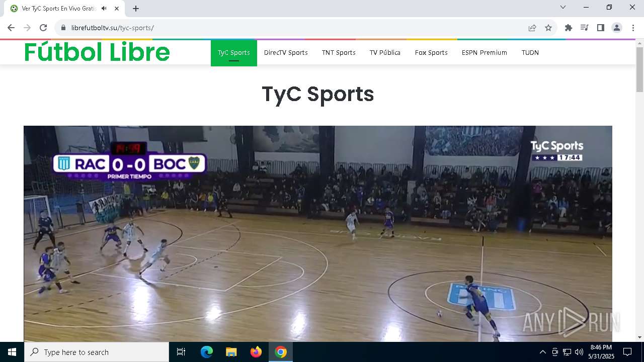Open volume control in system tray
644x362 pixels.
coord(579,352)
